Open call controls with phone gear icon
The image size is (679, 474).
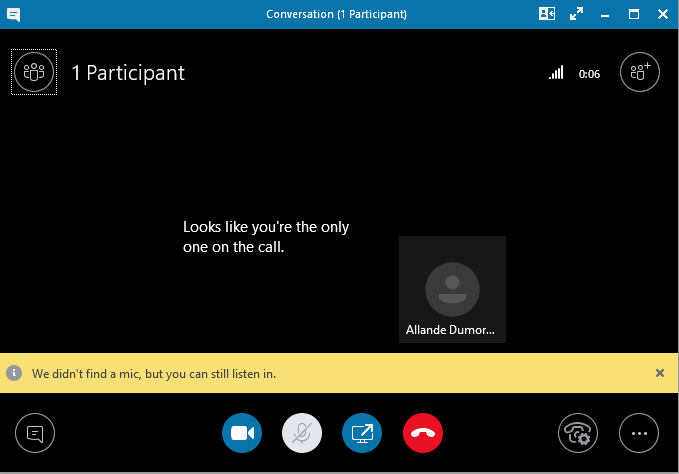tap(578, 433)
